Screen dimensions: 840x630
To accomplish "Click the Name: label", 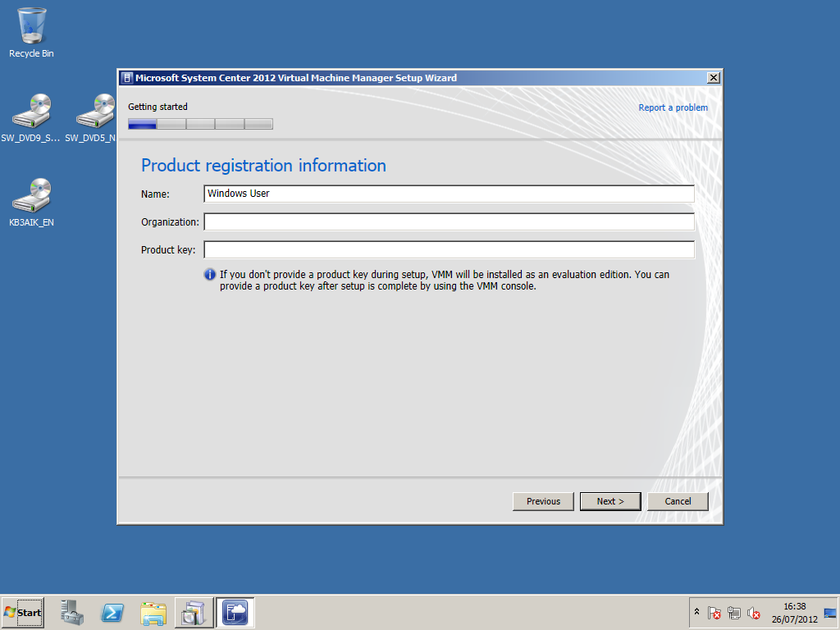I will click(155, 194).
